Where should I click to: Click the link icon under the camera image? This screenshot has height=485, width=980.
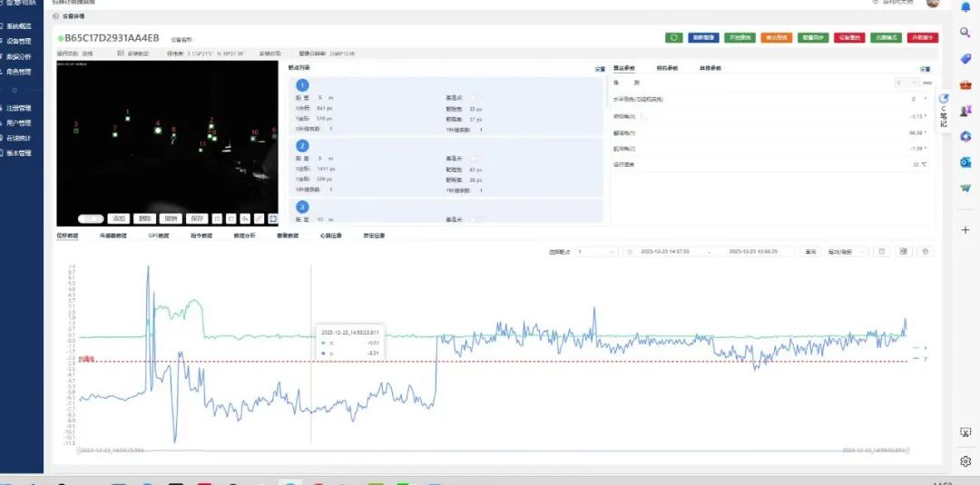(x=259, y=218)
